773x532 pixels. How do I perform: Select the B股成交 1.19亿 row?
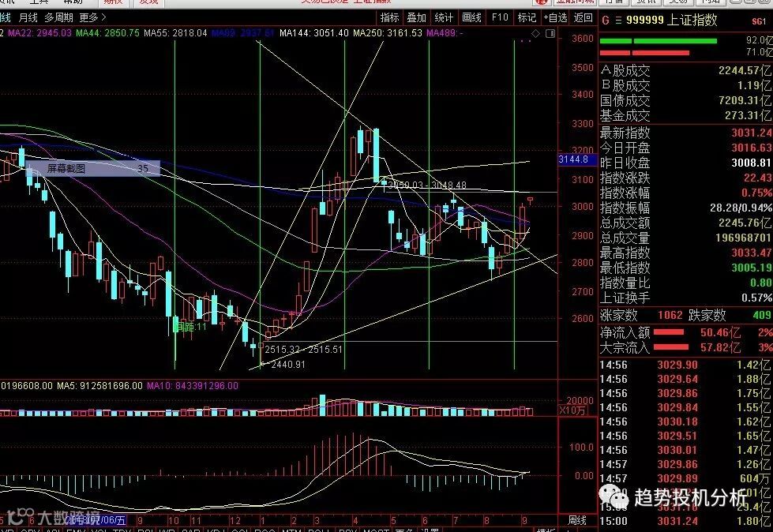pos(685,85)
